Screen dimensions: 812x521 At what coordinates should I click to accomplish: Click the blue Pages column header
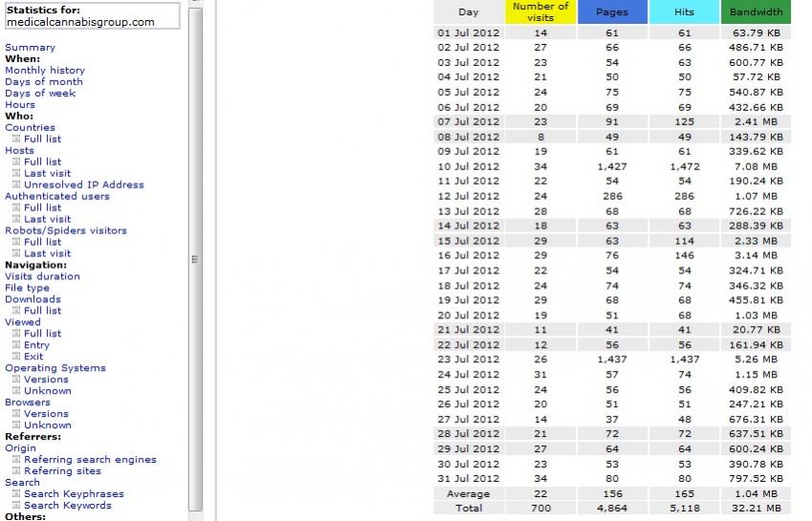[612, 11]
